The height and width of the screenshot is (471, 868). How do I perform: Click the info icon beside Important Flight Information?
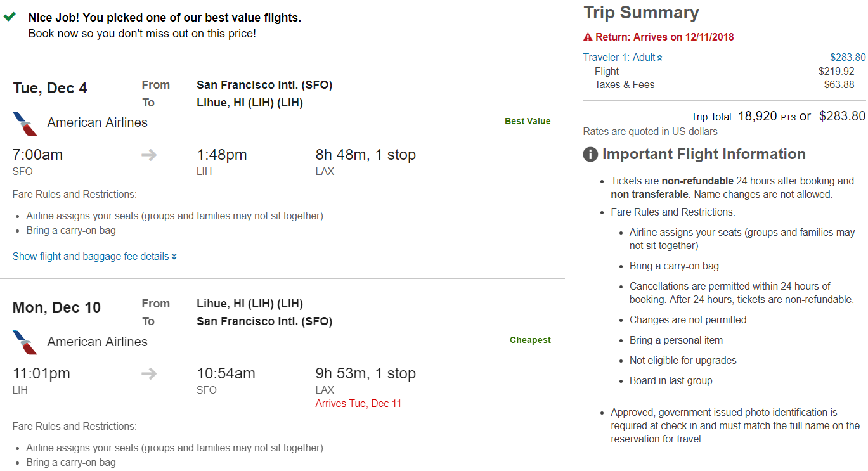pyautogui.click(x=590, y=155)
